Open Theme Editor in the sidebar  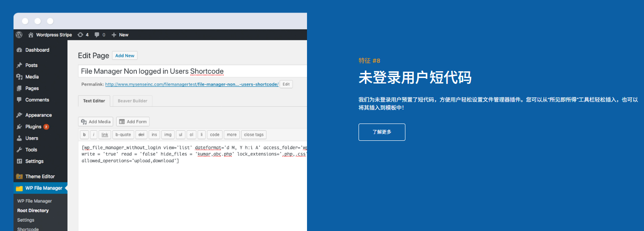point(40,176)
